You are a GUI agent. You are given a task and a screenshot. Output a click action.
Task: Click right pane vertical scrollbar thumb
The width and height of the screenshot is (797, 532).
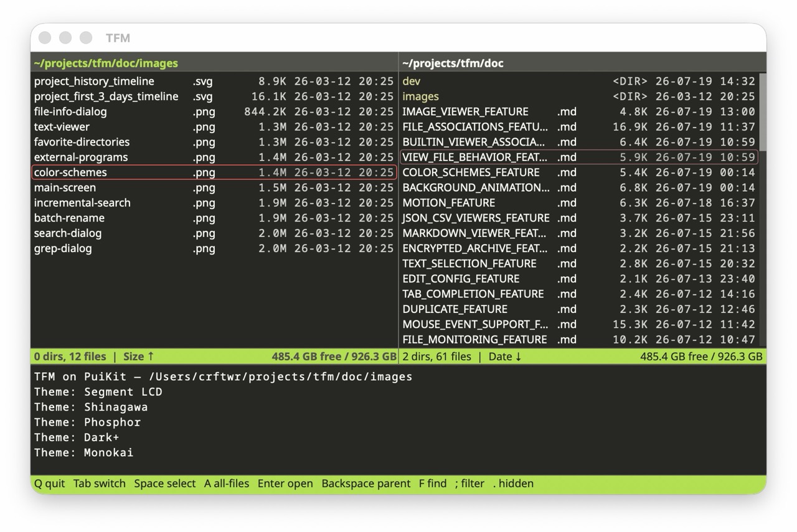(763, 112)
